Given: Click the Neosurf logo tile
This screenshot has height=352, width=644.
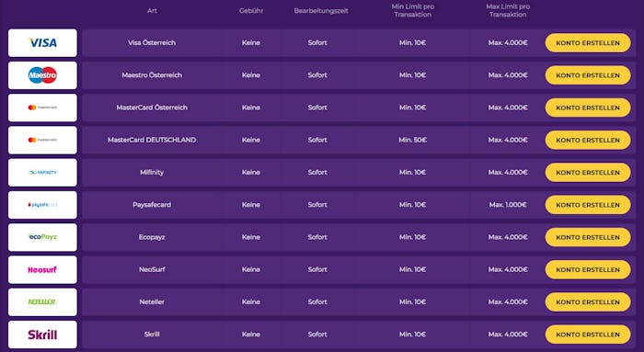Looking at the screenshot, I should [42, 269].
